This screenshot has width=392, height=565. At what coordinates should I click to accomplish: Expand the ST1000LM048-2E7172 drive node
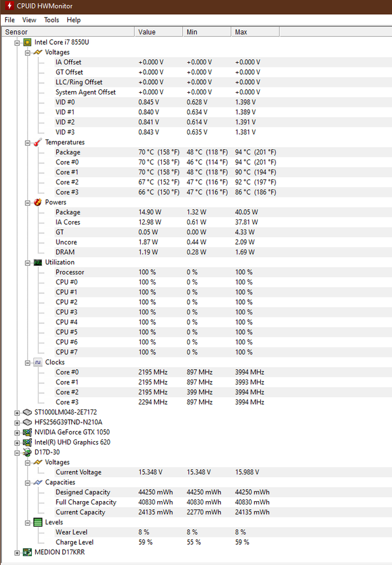pos(18,412)
